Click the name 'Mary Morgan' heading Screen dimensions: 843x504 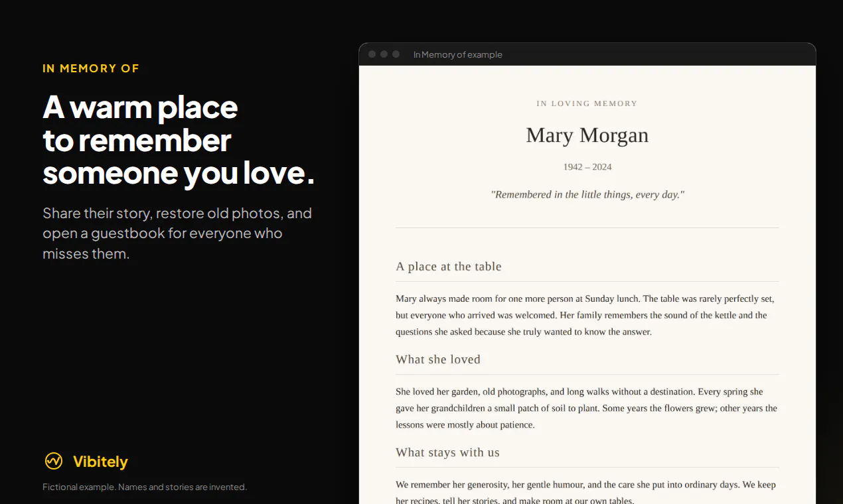coord(587,135)
